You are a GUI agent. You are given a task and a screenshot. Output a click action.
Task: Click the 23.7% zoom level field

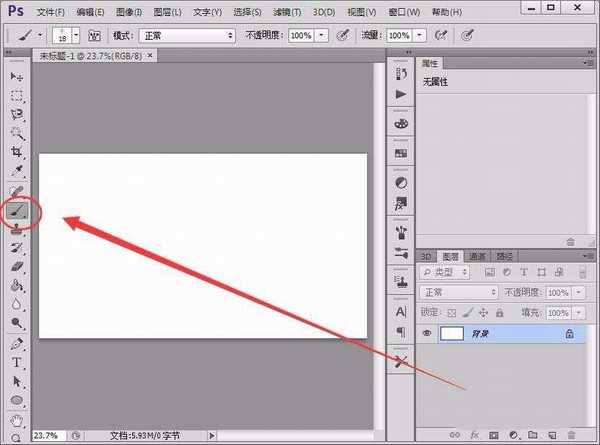coord(46,436)
